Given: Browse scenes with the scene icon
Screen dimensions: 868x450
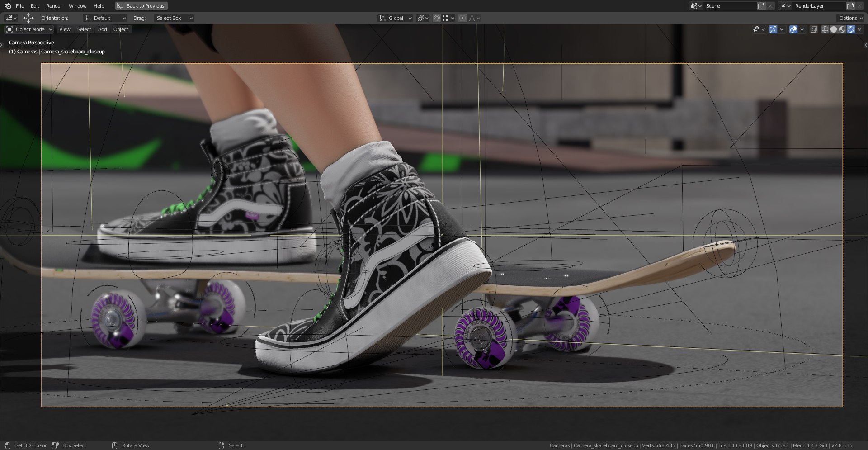Looking at the screenshot, I should coord(696,6).
